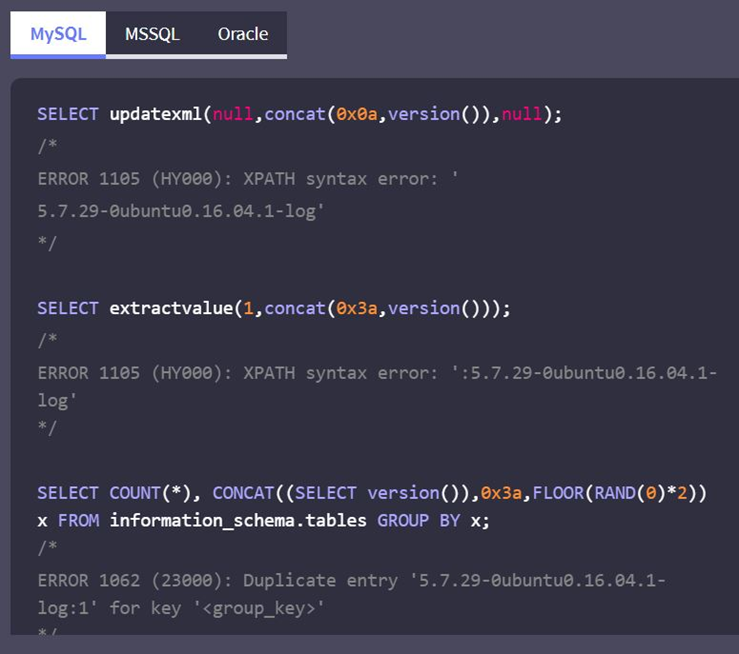Select the Oracle tab
The image size is (739, 654).
pyautogui.click(x=243, y=34)
